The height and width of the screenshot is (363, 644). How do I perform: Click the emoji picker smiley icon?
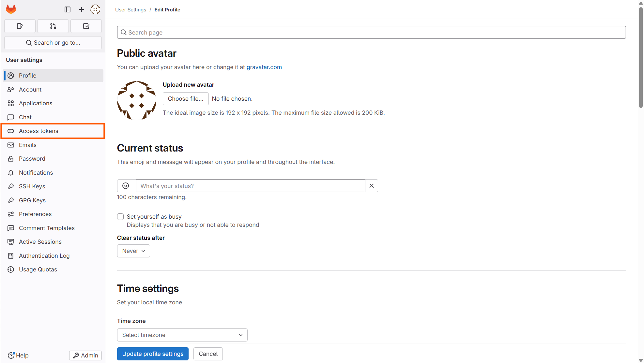coord(126,186)
